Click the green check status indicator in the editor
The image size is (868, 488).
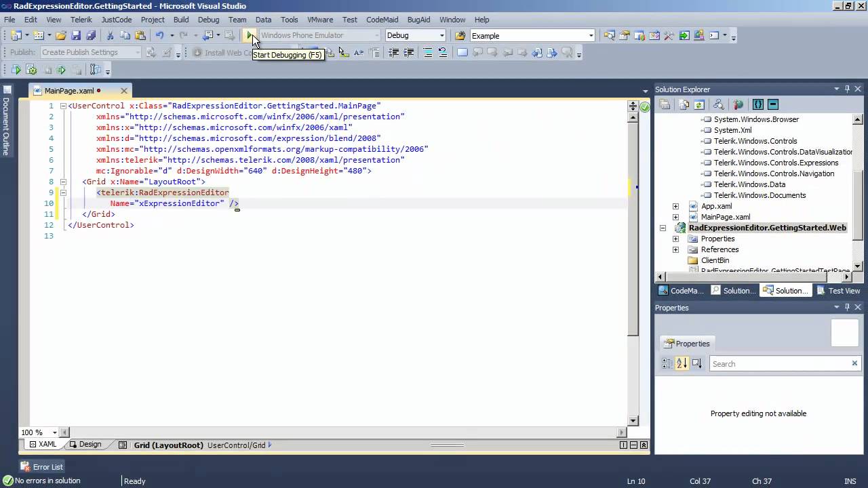(645, 106)
